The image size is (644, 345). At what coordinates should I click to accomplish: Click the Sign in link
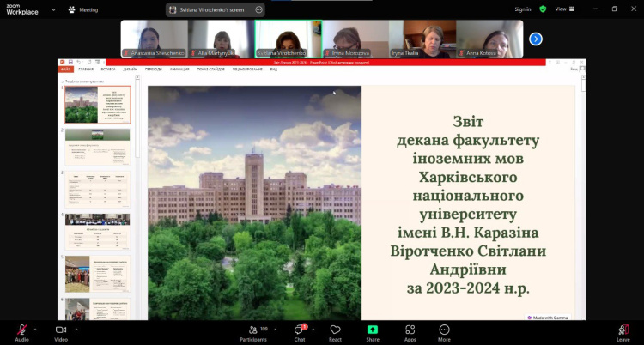coord(523,9)
